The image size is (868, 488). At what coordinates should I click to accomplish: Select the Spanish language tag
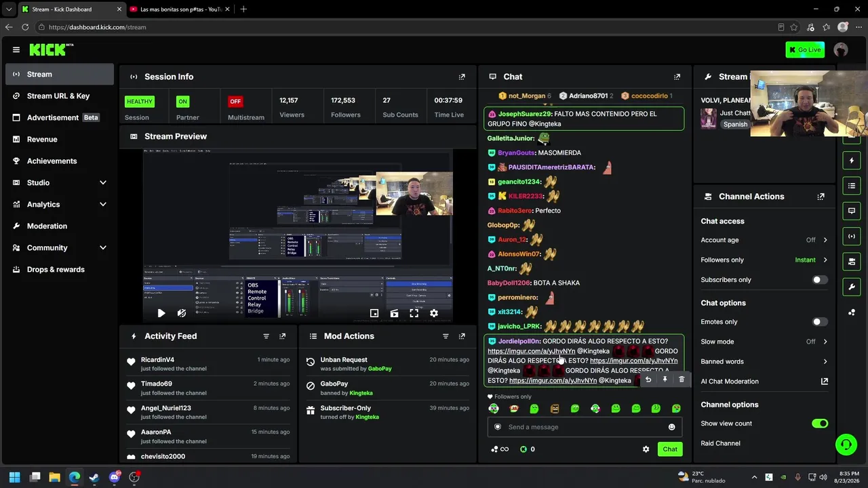[x=735, y=125]
